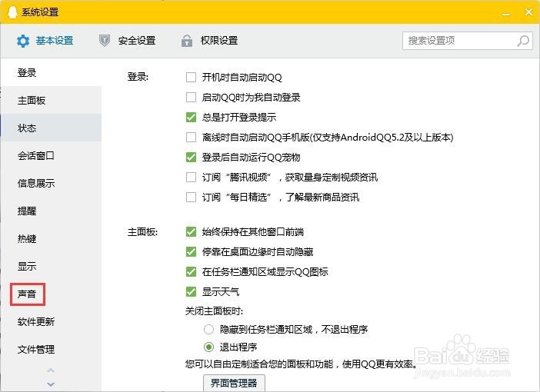Image resolution: width=540 pixels, height=392 pixels.
Task: Uncheck 在任务栏通知区域显示QQ图标
Action: coord(191,271)
